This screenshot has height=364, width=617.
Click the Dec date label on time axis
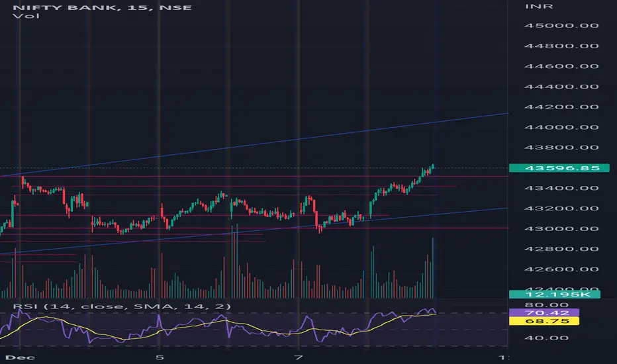pos(20,357)
